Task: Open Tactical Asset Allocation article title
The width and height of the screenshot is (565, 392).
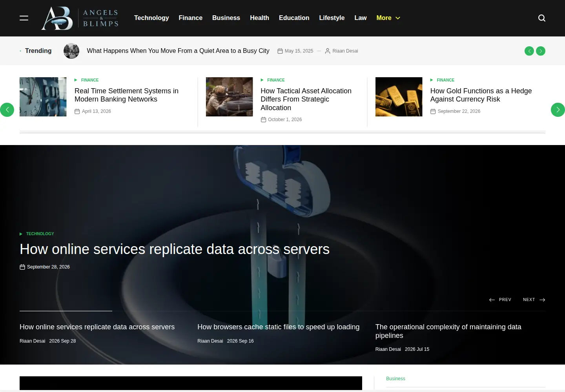Action: [306, 99]
